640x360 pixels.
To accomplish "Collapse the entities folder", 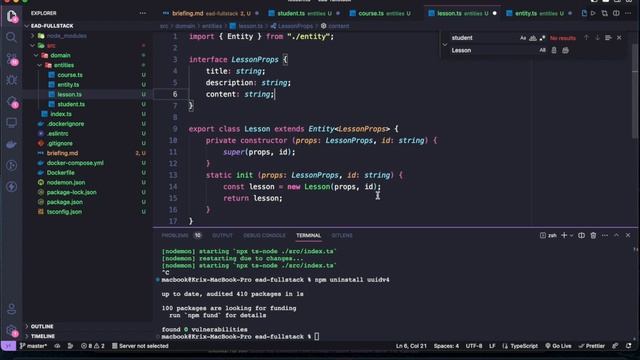I will [64, 65].
